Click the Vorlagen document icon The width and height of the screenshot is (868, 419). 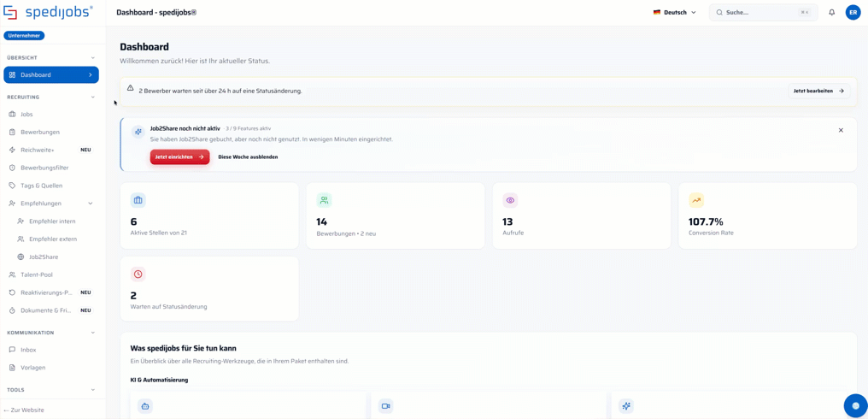pos(12,368)
